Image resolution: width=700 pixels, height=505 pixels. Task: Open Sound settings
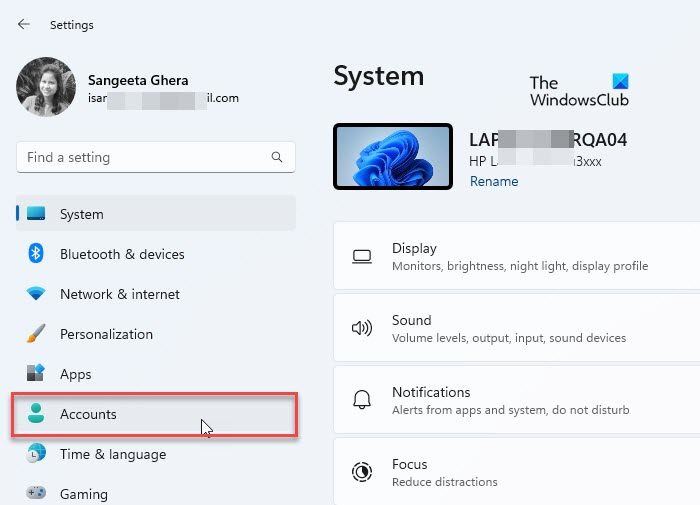(x=516, y=329)
